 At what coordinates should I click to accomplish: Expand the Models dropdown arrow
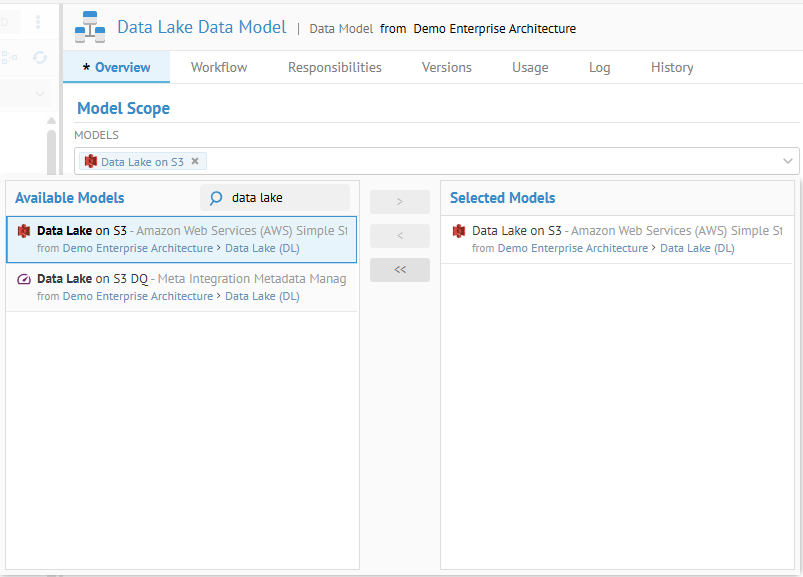coord(788,161)
